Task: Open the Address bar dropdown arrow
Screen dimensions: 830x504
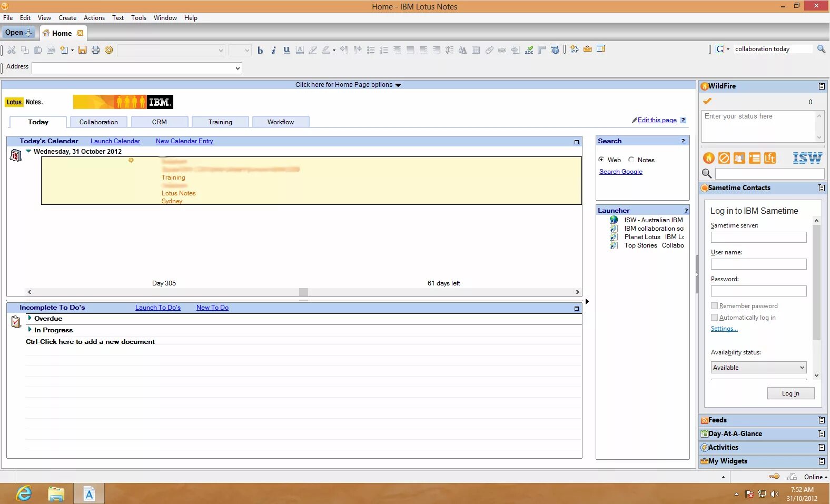Action: (238, 68)
